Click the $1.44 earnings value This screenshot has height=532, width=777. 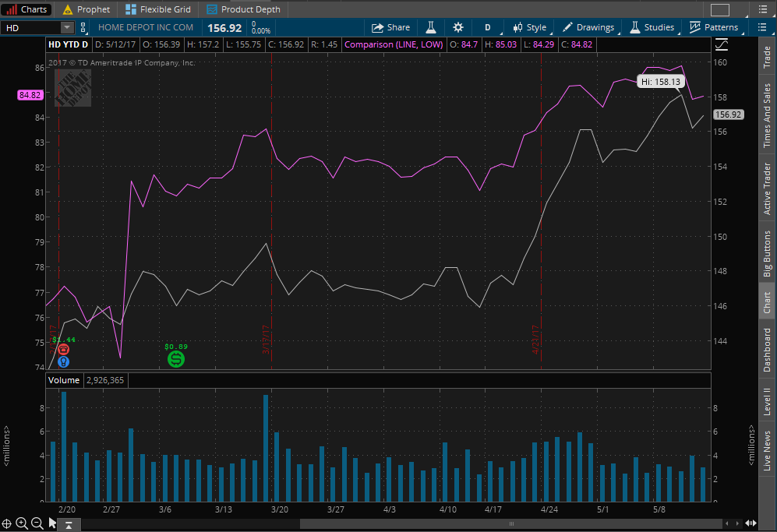pyautogui.click(x=64, y=340)
